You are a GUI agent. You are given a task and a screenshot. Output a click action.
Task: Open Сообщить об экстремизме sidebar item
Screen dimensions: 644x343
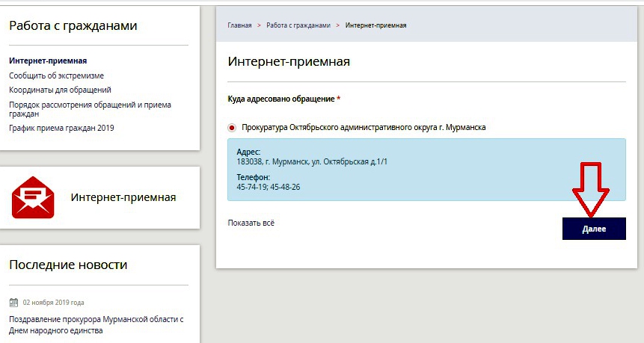56,75
